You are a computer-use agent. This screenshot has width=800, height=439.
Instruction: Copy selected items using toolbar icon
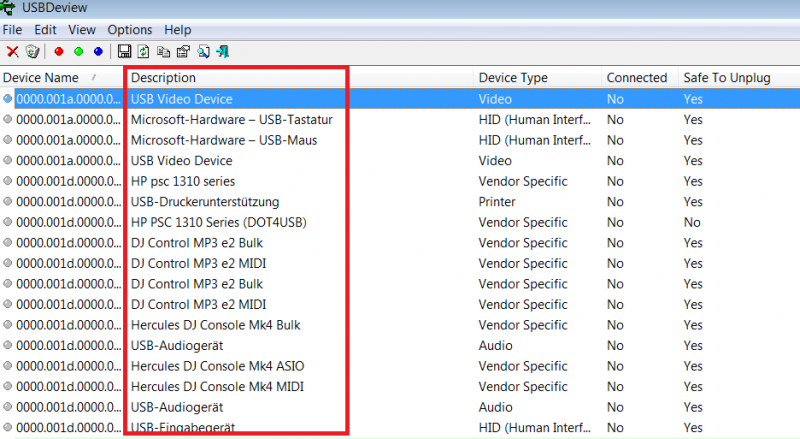pyautogui.click(x=163, y=51)
